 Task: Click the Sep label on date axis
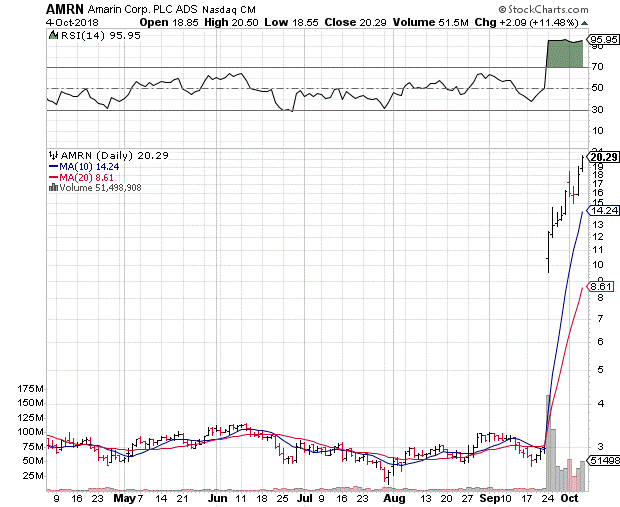(x=488, y=498)
